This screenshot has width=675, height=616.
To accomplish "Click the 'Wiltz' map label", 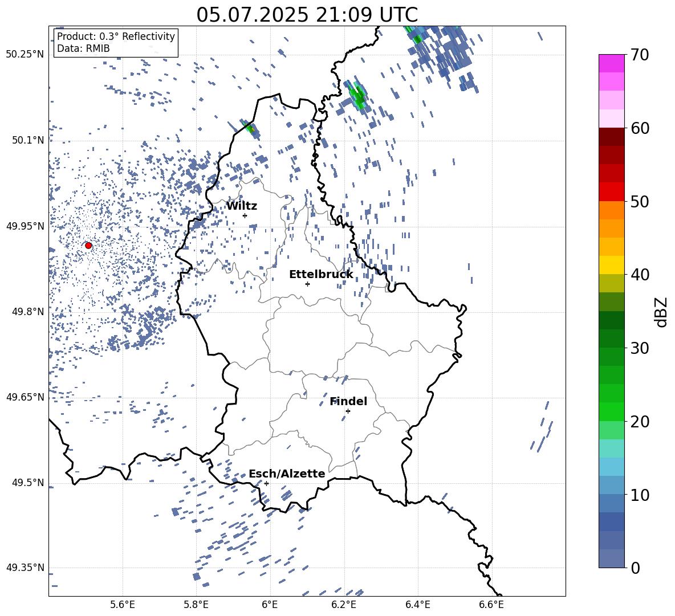I will (x=242, y=206).
